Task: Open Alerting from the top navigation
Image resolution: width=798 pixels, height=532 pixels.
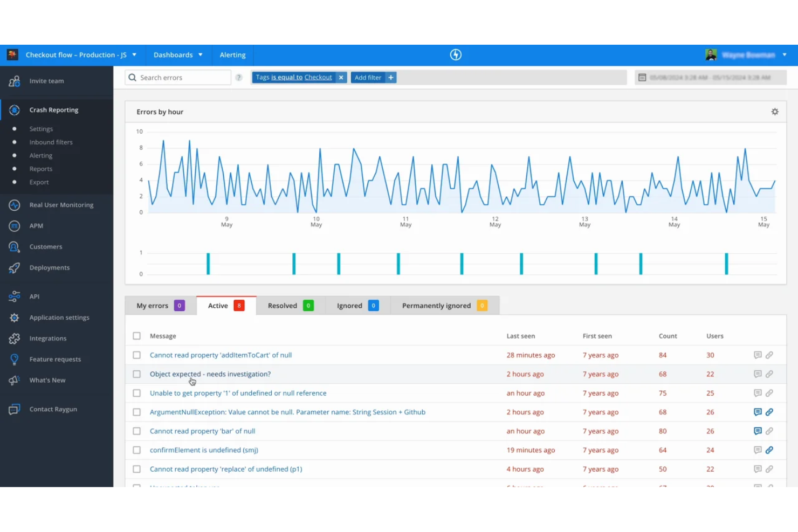Action: pos(232,54)
